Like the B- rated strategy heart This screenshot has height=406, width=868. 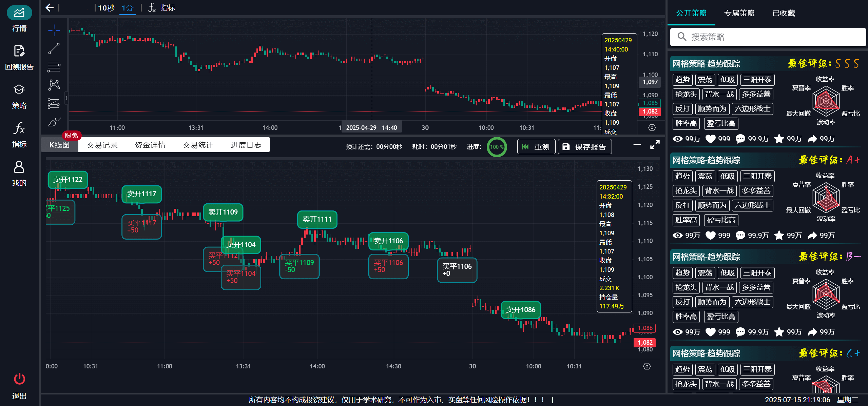pos(710,332)
